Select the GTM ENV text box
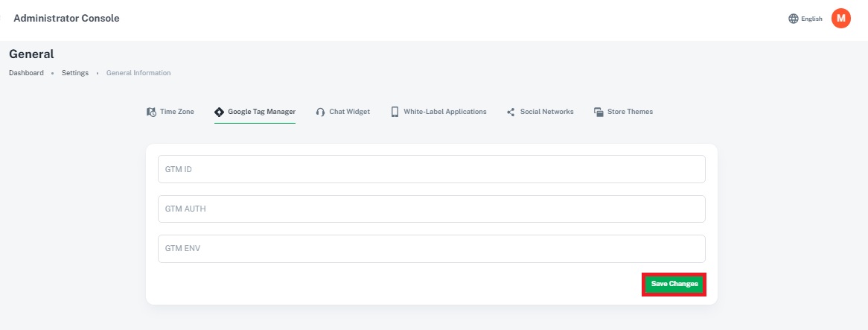This screenshot has width=868, height=330. tap(431, 249)
